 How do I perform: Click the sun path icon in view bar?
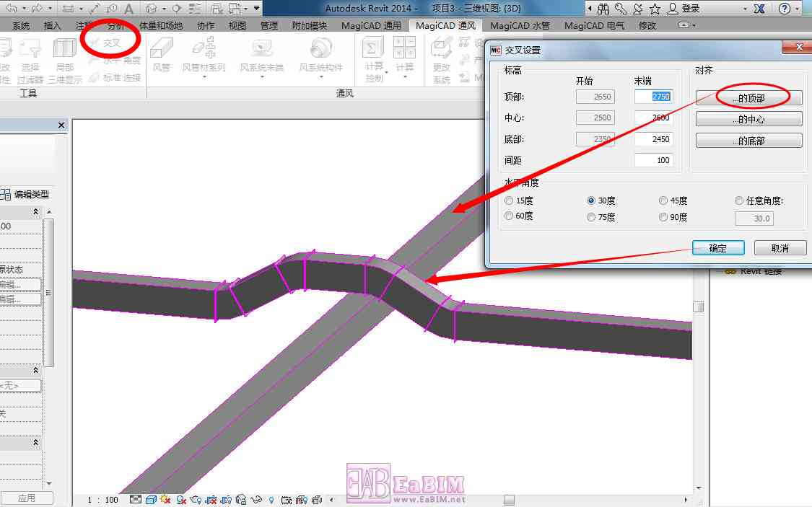[166, 499]
